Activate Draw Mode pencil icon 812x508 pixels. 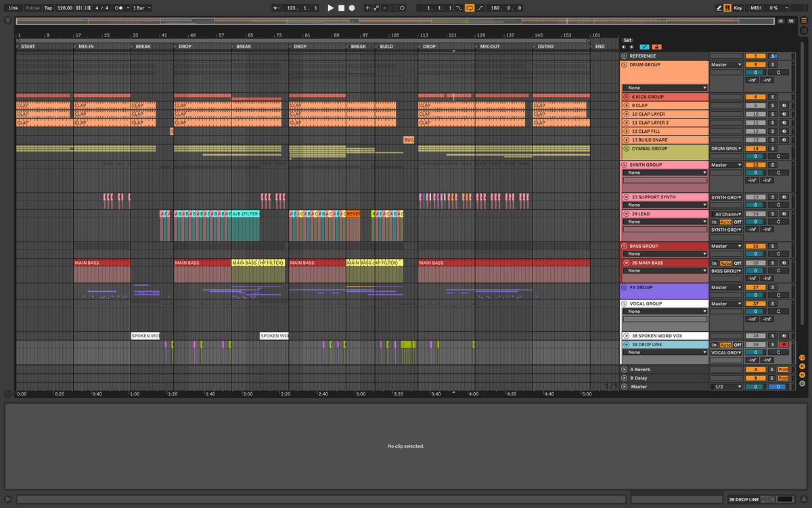coord(719,8)
